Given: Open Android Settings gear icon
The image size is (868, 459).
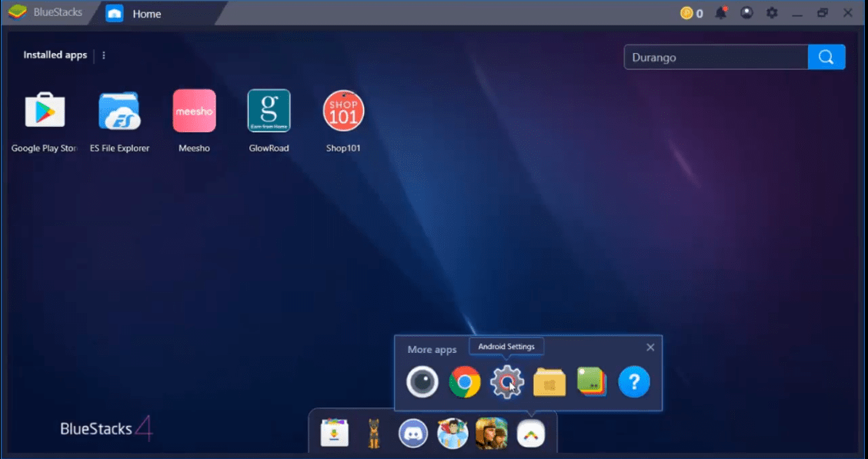Looking at the screenshot, I should pos(506,381).
